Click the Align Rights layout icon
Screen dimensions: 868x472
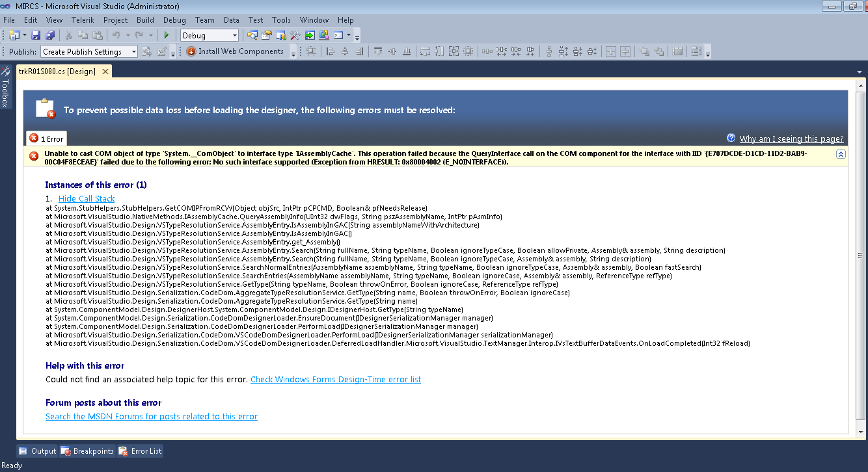tap(359, 51)
